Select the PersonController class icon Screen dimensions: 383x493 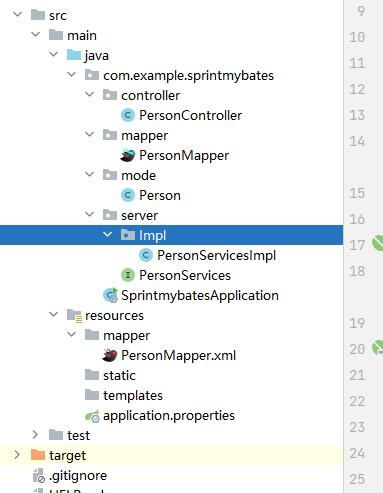pos(128,115)
